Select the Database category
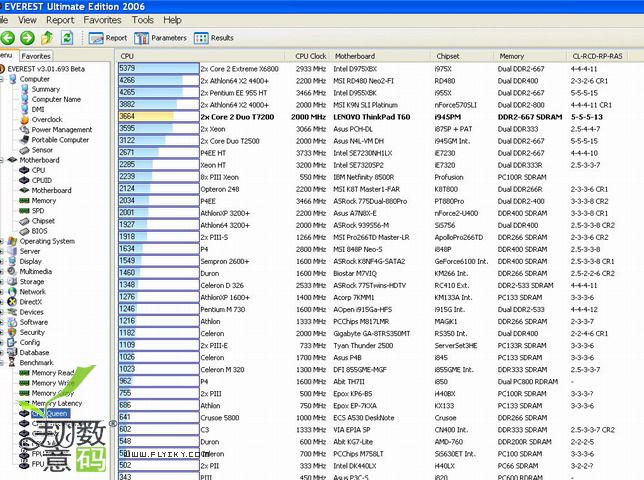The image size is (644, 480). [34, 352]
